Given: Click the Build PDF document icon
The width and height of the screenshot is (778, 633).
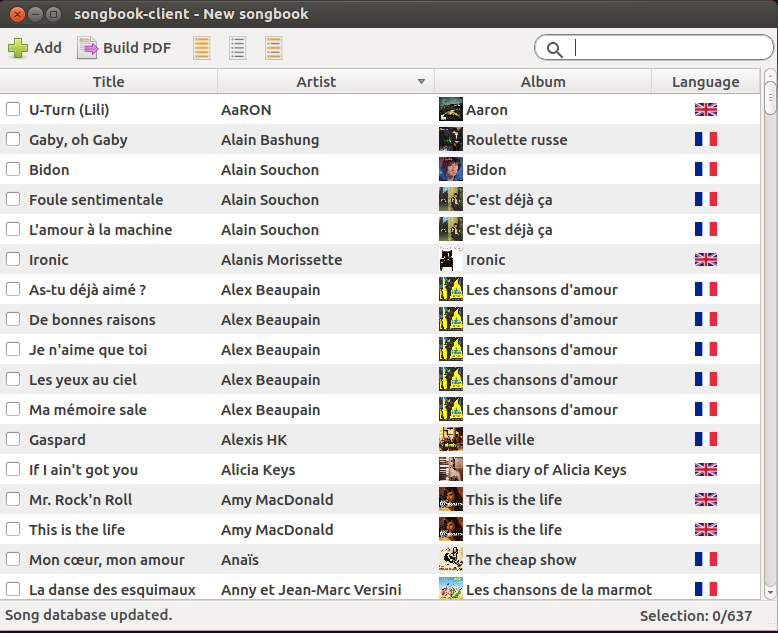Looking at the screenshot, I should point(87,48).
